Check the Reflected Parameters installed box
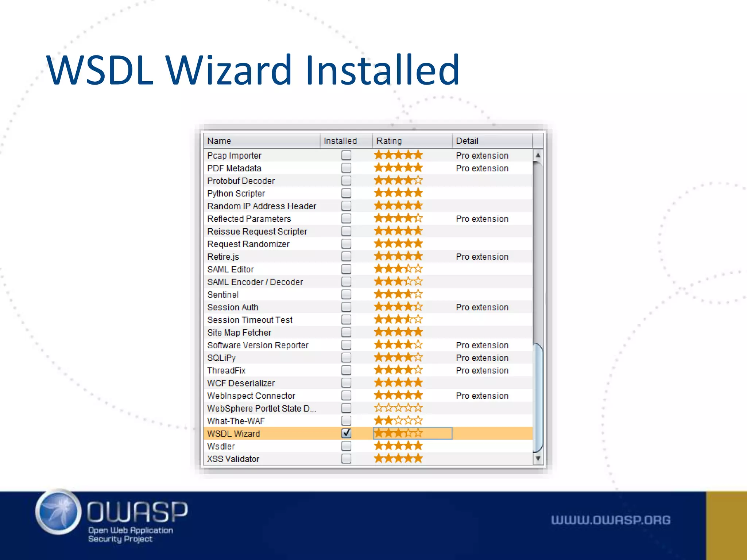The height and width of the screenshot is (560, 747). tap(346, 218)
